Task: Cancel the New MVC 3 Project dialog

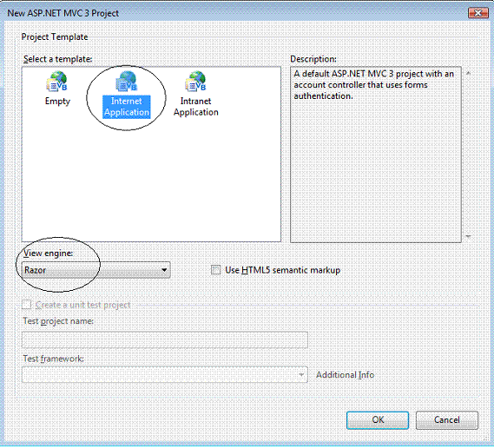Action: (x=447, y=420)
